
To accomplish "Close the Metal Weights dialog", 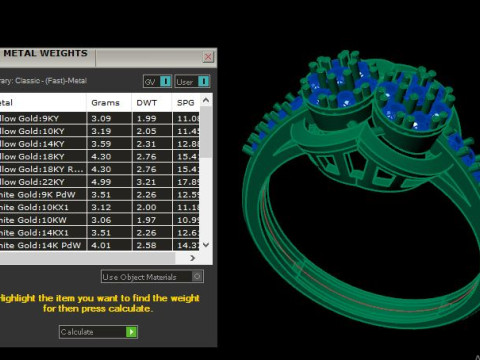I will (208, 57).
